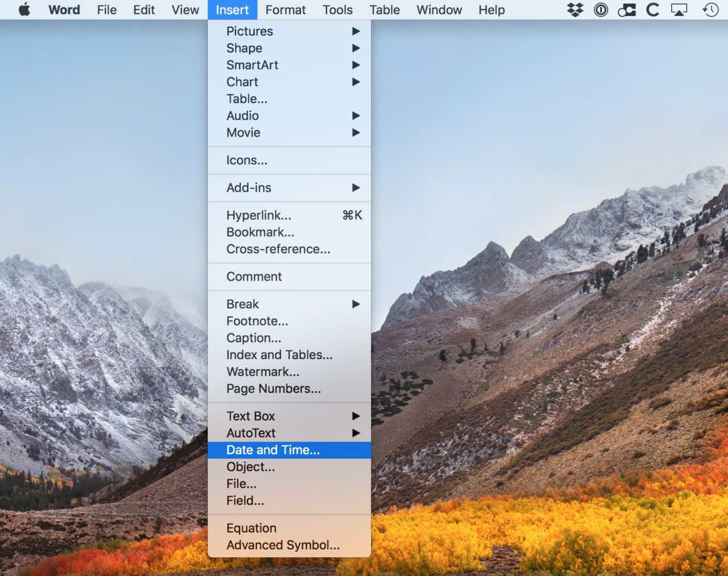728x576 pixels.
Task: Choose Watermark... from the Insert menu
Action: pyautogui.click(x=289, y=372)
